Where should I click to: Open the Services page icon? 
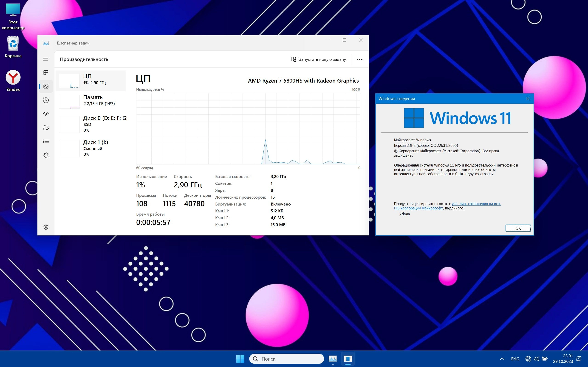(x=46, y=155)
